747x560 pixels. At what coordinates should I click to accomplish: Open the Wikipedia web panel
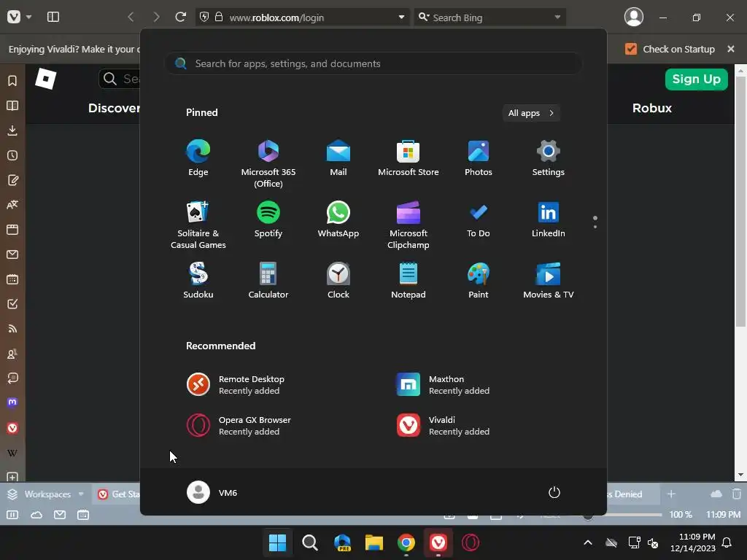[x=12, y=453]
